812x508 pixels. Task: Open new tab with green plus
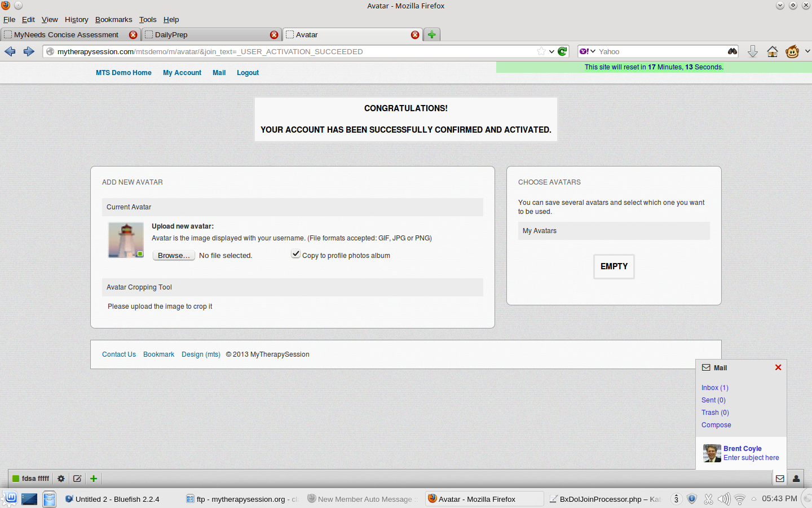click(431, 34)
